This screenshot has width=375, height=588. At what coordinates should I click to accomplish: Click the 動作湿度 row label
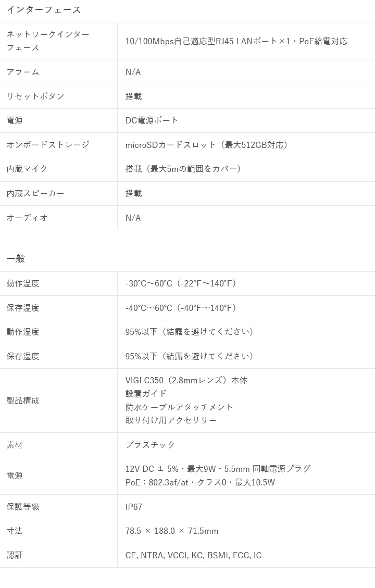[x=23, y=332]
